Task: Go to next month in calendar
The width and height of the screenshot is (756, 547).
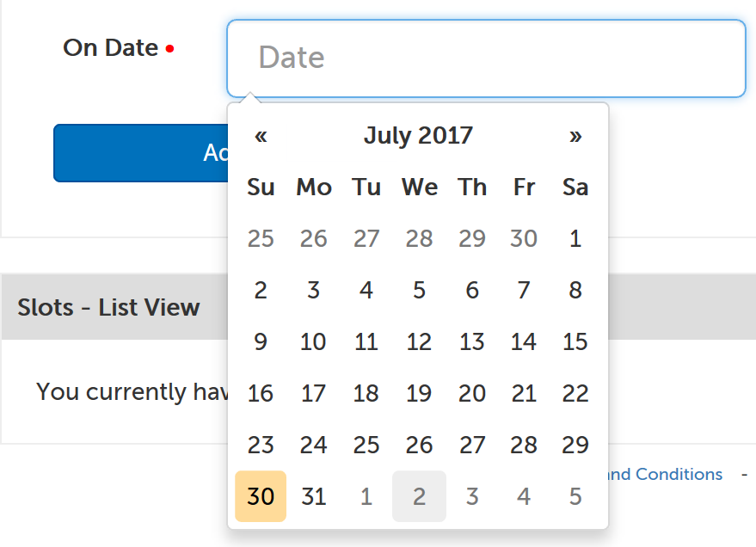Action: click(x=575, y=136)
